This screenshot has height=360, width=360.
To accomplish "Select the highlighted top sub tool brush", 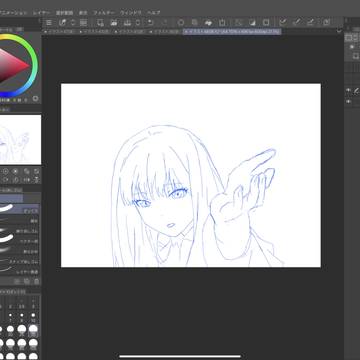I will pos(20,210).
